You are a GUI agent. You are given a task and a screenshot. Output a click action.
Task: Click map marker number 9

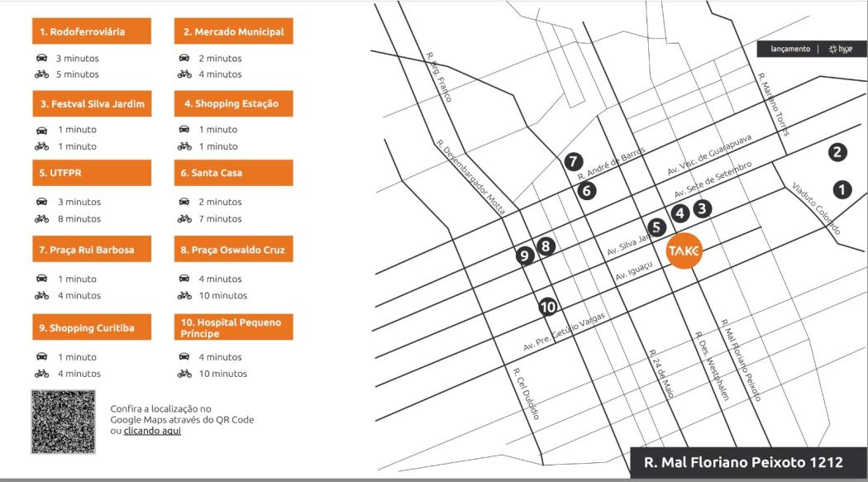524,255
